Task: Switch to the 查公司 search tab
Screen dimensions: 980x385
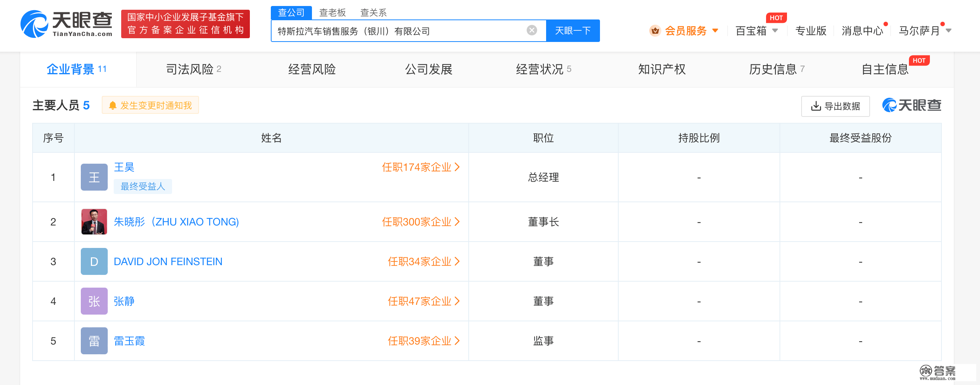Action: click(291, 13)
